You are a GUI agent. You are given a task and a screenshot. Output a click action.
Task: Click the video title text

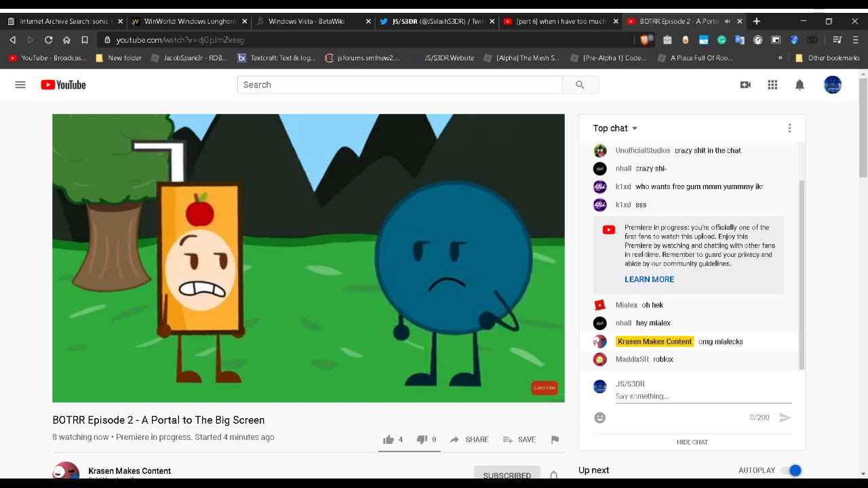coord(159,420)
